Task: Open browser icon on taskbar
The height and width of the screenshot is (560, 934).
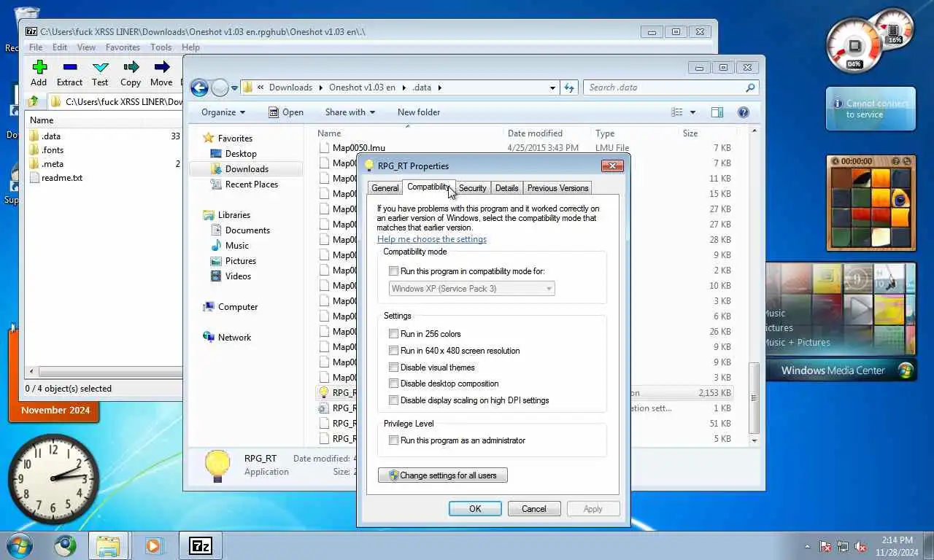Action: [x=65, y=545]
